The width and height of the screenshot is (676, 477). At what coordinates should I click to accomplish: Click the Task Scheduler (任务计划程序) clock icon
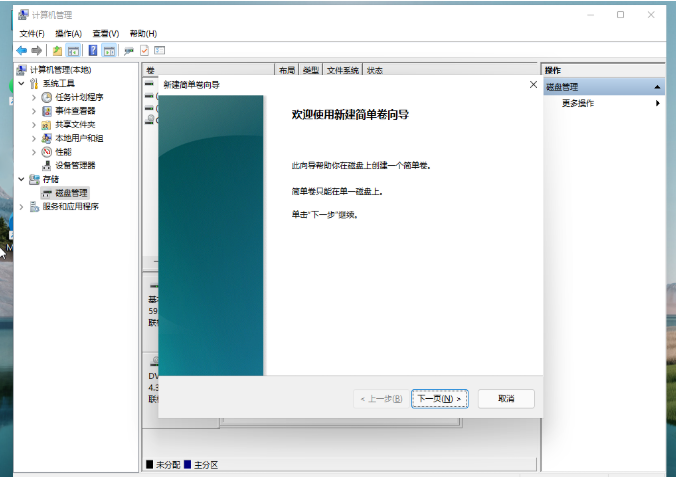coord(47,97)
